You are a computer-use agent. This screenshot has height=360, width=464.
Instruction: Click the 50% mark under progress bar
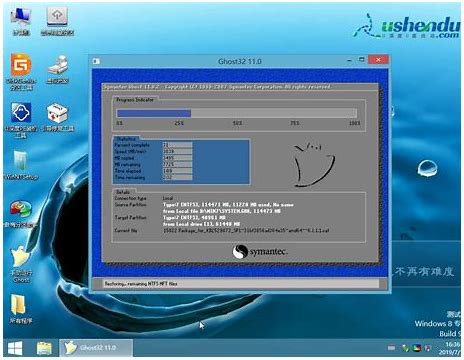[x=237, y=123]
